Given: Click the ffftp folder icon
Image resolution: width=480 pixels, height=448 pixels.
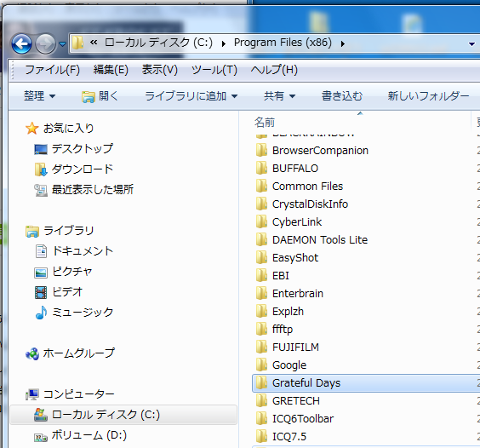Looking at the screenshot, I should pos(261,329).
